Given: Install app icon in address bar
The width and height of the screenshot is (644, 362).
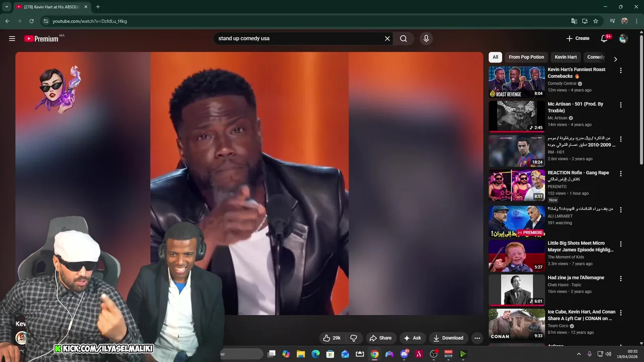Looking at the screenshot, I should point(585,21).
